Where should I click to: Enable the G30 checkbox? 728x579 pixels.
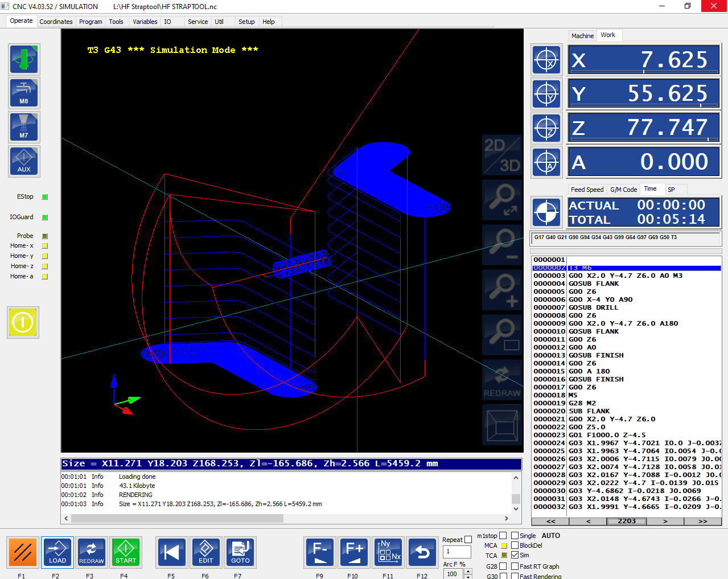point(503,576)
